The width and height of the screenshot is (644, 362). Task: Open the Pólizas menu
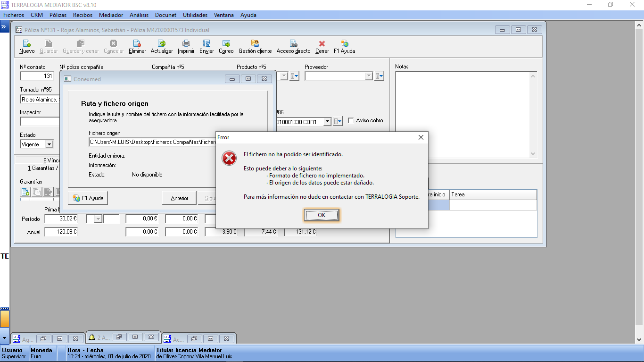[58, 15]
